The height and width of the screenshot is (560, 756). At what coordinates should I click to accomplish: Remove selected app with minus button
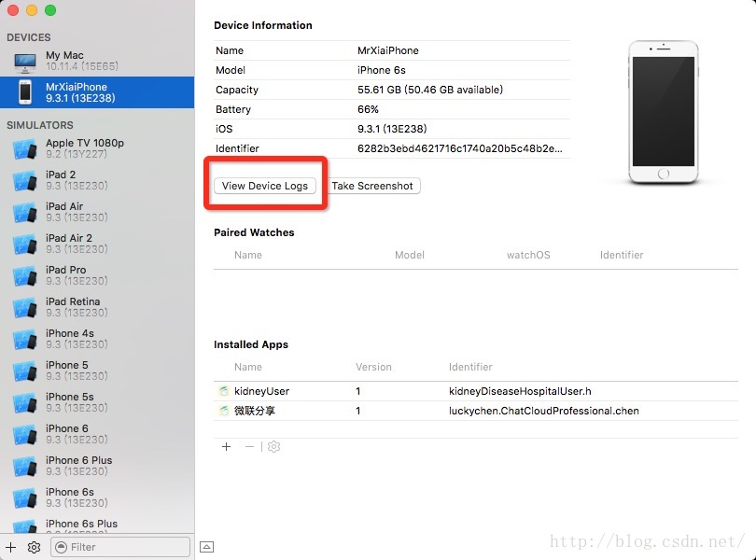(x=249, y=447)
